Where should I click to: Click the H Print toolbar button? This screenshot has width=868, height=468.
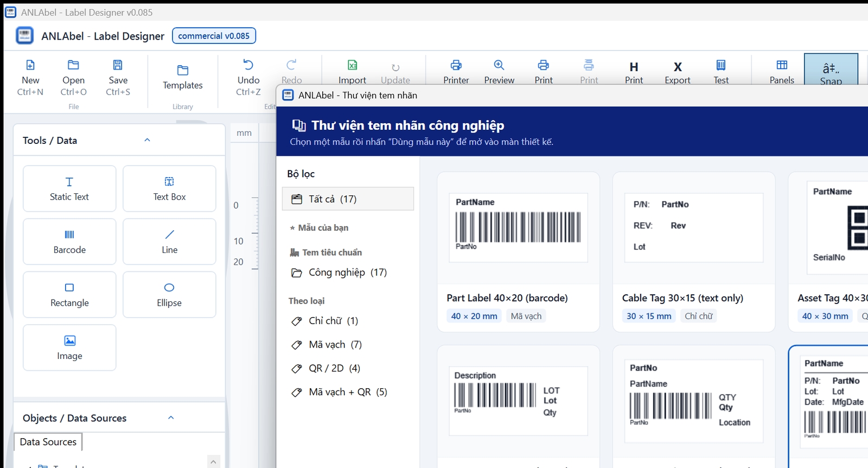pos(634,72)
